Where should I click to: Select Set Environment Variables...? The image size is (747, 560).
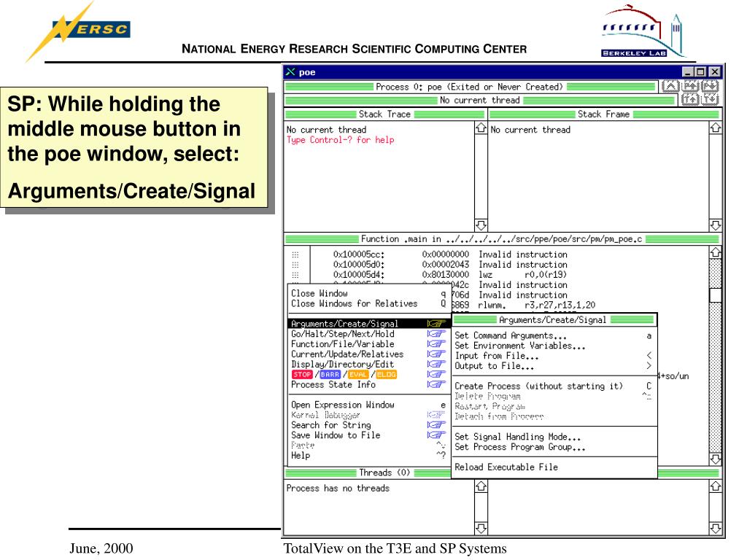(554, 346)
